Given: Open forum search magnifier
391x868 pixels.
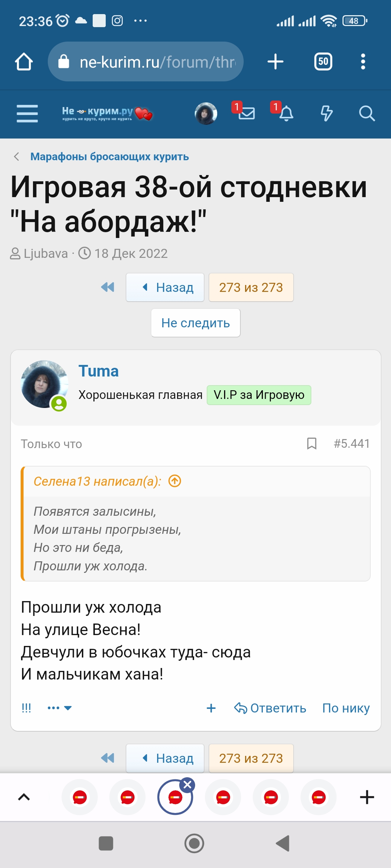Looking at the screenshot, I should 366,114.
